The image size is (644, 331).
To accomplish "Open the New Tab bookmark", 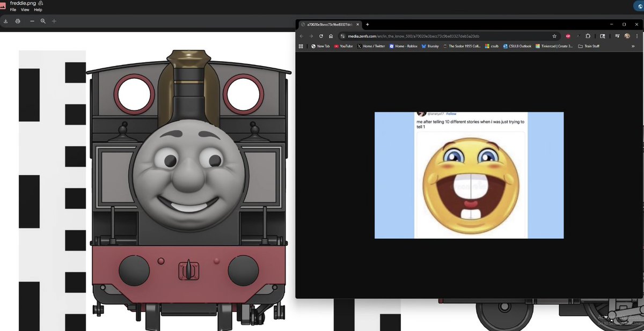I will click(320, 46).
